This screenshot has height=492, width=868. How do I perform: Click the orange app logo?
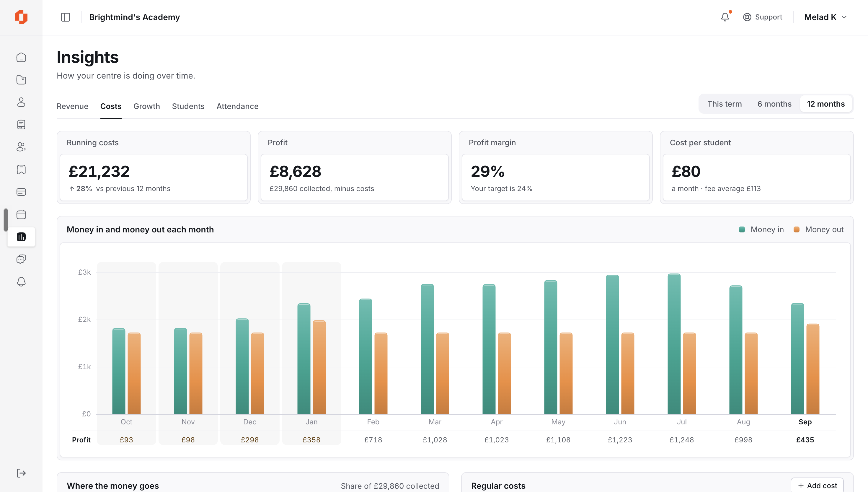(x=21, y=17)
